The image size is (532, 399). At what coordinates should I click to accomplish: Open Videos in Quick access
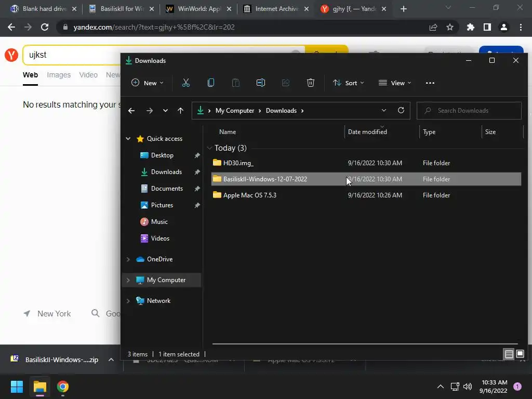point(160,238)
